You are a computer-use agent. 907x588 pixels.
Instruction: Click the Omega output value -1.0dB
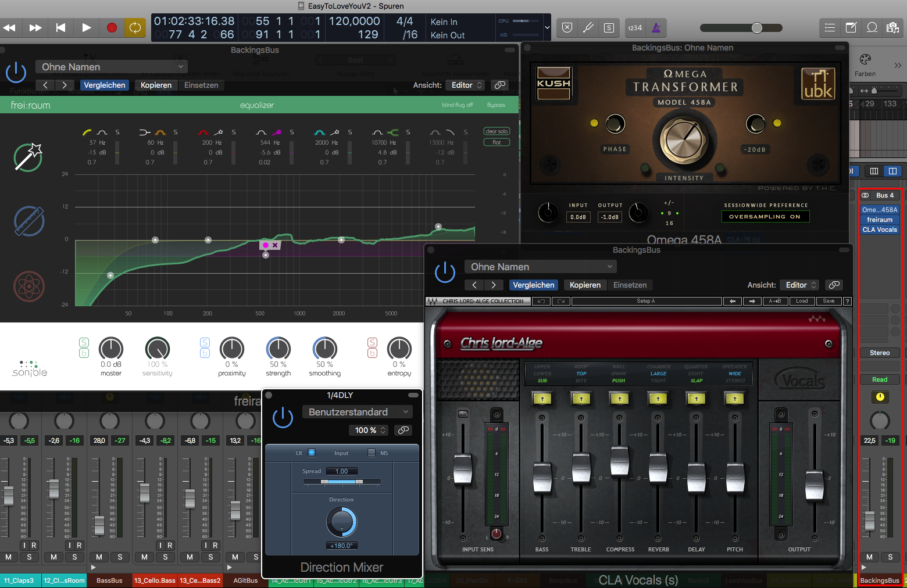click(610, 217)
